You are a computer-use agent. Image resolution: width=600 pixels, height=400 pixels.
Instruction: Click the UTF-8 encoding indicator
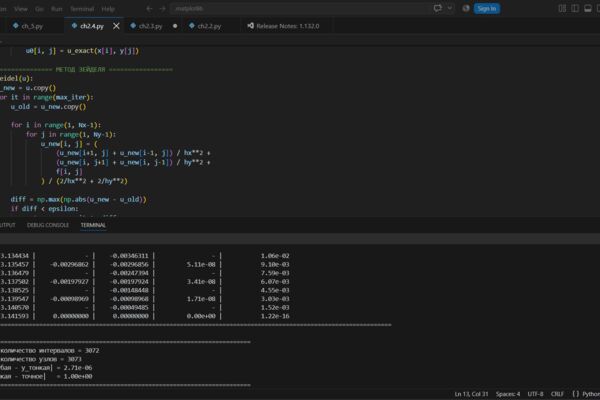tap(535, 394)
